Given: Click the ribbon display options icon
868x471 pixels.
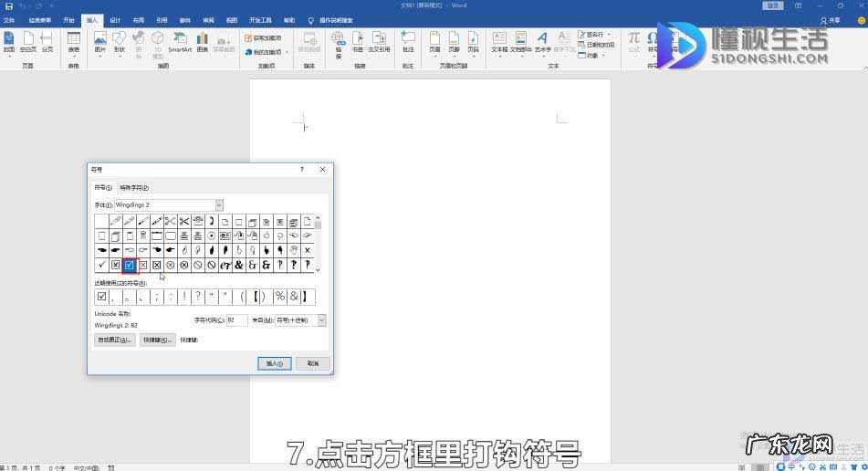Looking at the screenshot, I should (798, 5).
